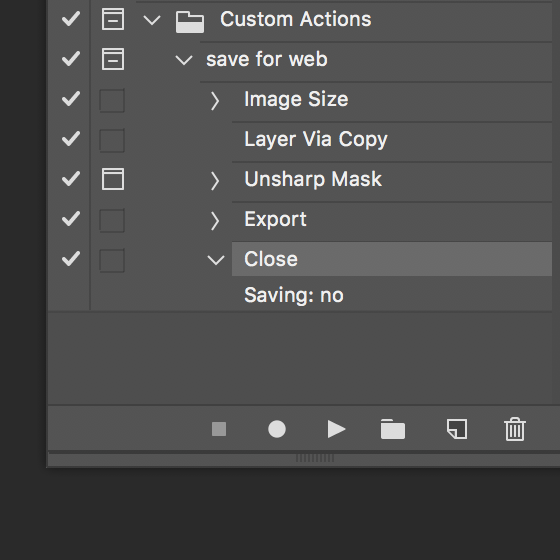Click the panel resize grip at bottom
This screenshot has height=560, width=560.
point(315,458)
